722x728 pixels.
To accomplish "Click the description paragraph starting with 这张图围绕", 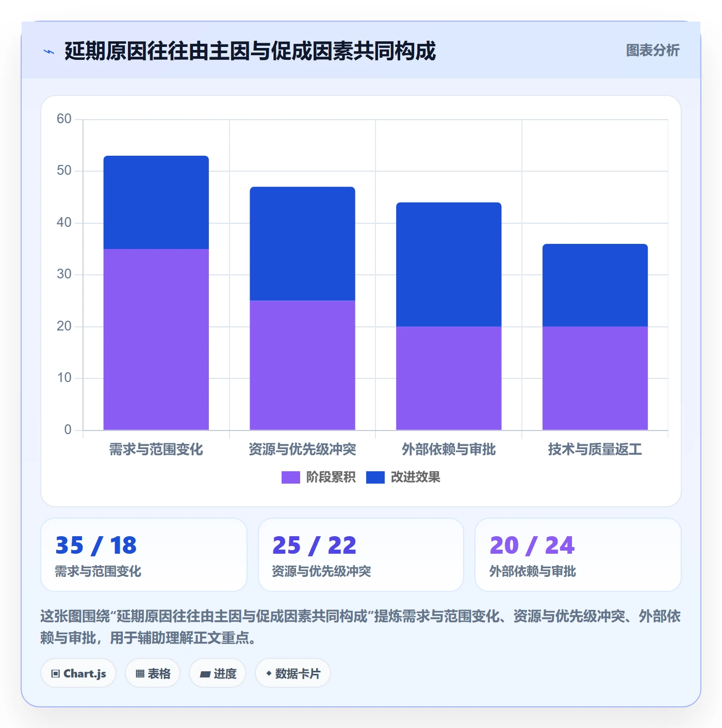I will (x=360, y=627).
